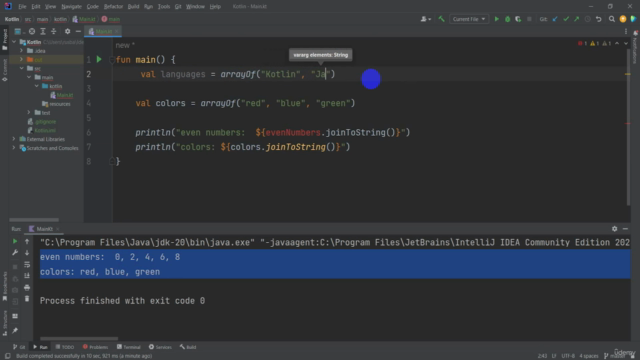
Task: Start debugging with the toolbar bug icon
Action: [x=507, y=19]
